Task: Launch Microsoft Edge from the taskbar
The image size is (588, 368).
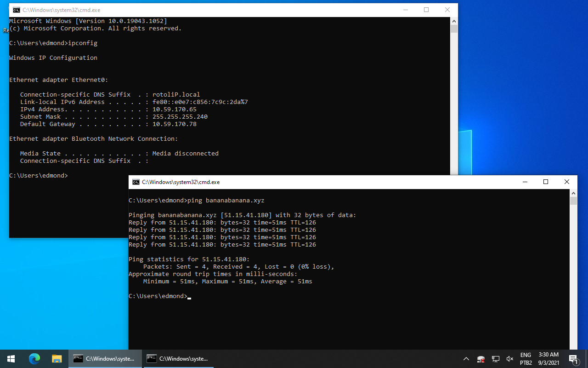Action: (x=34, y=359)
